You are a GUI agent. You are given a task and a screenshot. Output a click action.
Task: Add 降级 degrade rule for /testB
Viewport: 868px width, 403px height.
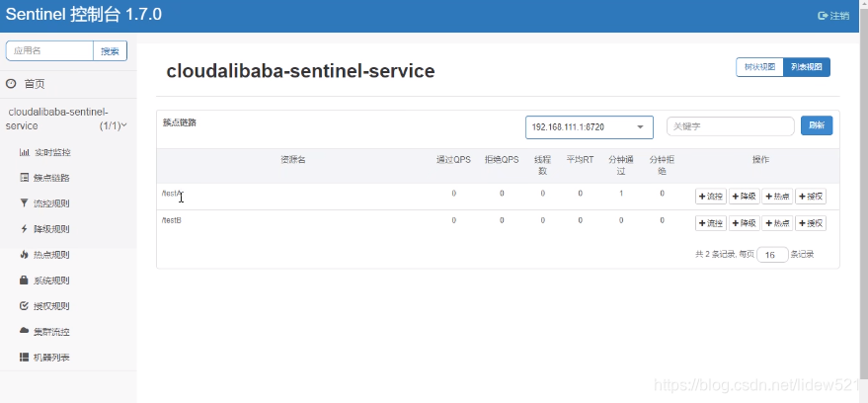pyautogui.click(x=744, y=223)
